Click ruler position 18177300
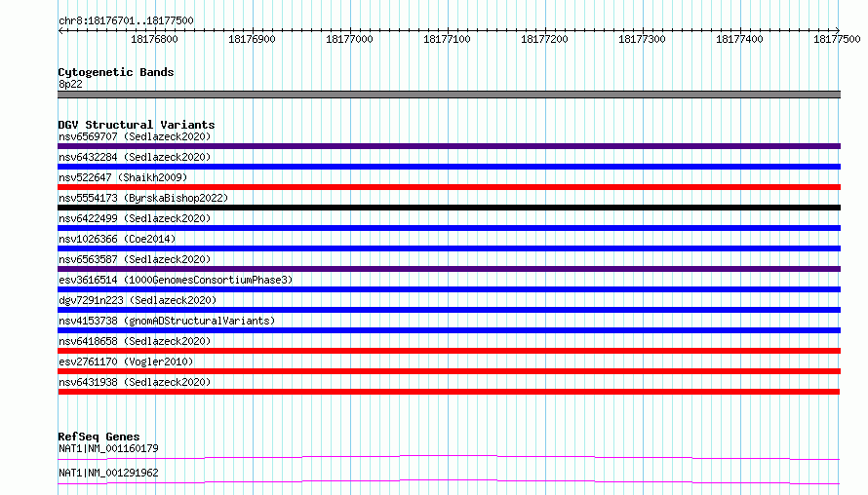This screenshot has width=868, height=495. pyautogui.click(x=642, y=39)
